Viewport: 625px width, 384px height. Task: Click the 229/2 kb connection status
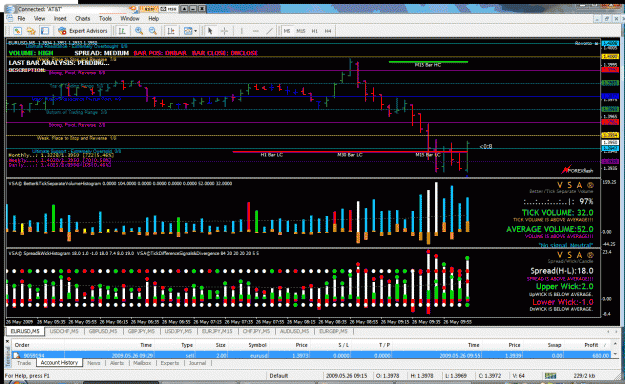(x=585, y=376)
